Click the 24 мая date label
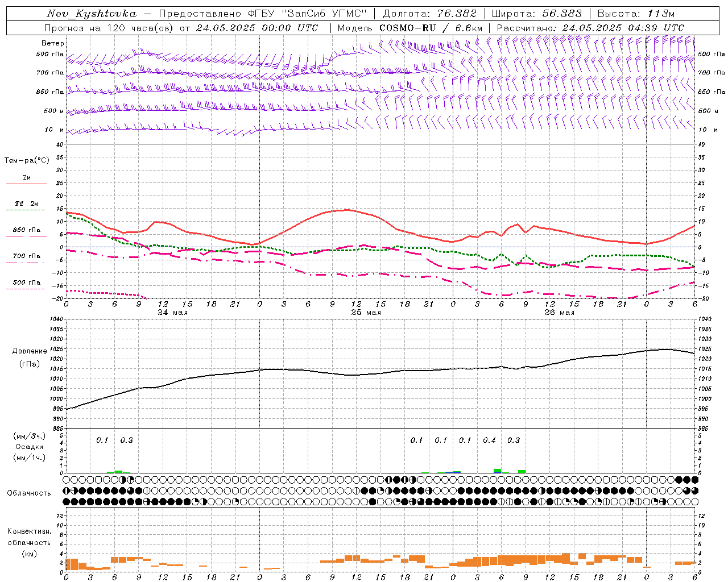Image resolution: width=728 pixels, height=582 pixels. tap(173, 313)
